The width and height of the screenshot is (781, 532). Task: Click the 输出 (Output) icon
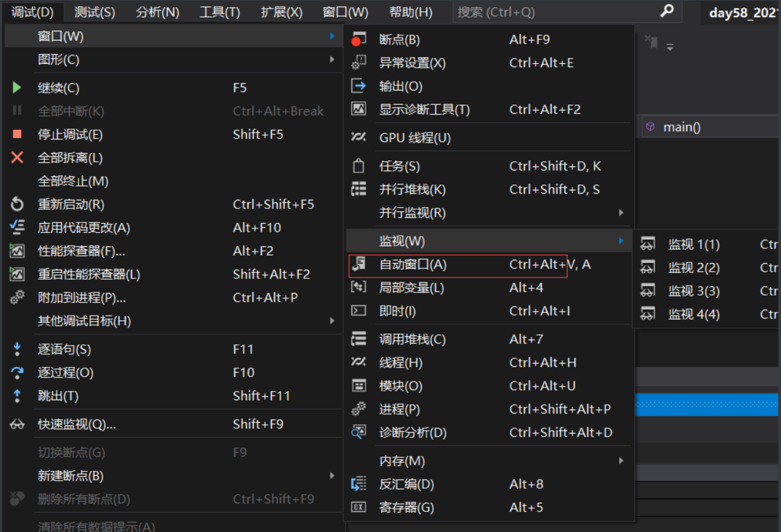coord(358,85)
